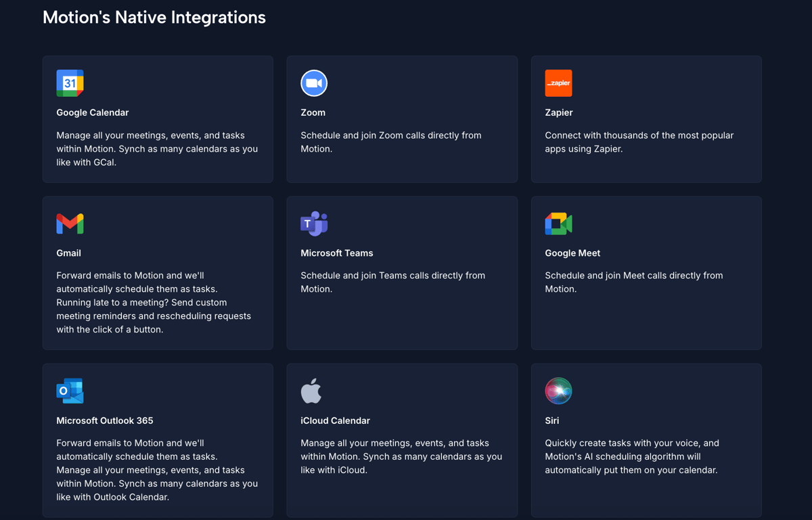
Task: Click the Motion's Native Integrations heading
Action: [154, 17]
